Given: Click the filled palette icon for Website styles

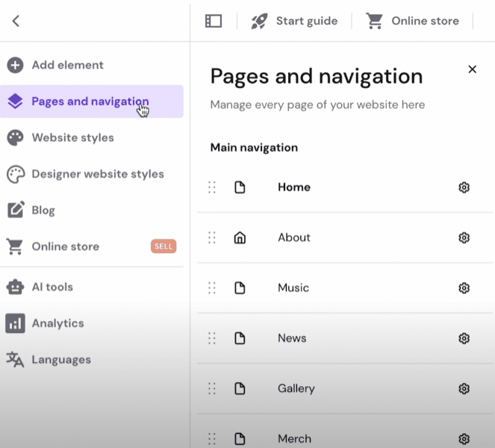Looking at the screenshot, I should tap(15, 137).
